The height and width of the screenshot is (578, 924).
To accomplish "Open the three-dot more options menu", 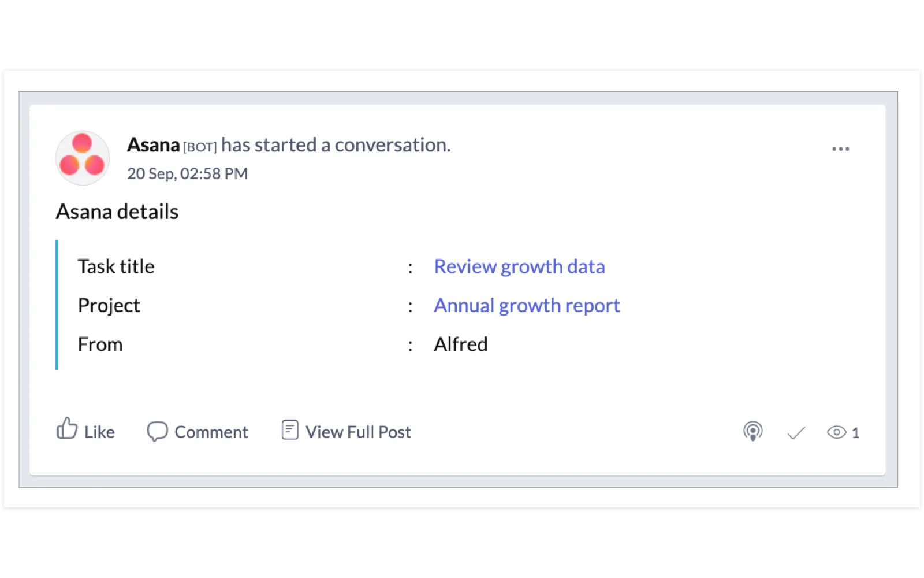I will [840, 149].
